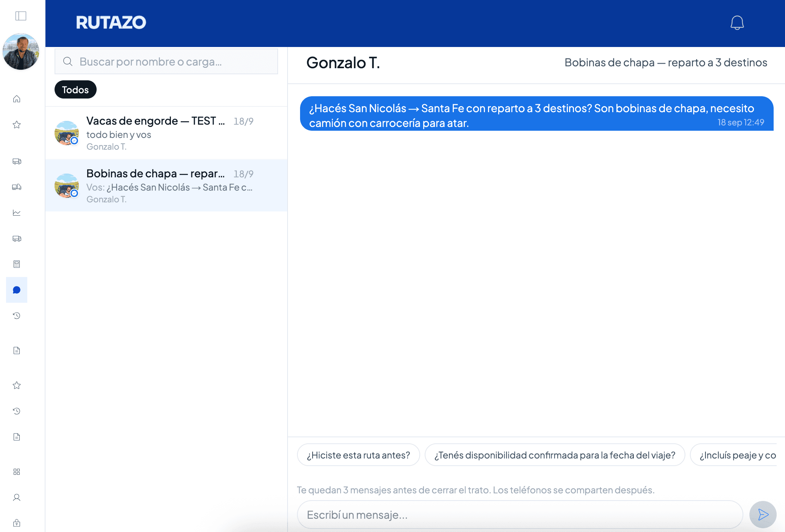785x532 pixels.
Task: Open the four-squares grid icon
Action: click(17, 472)
